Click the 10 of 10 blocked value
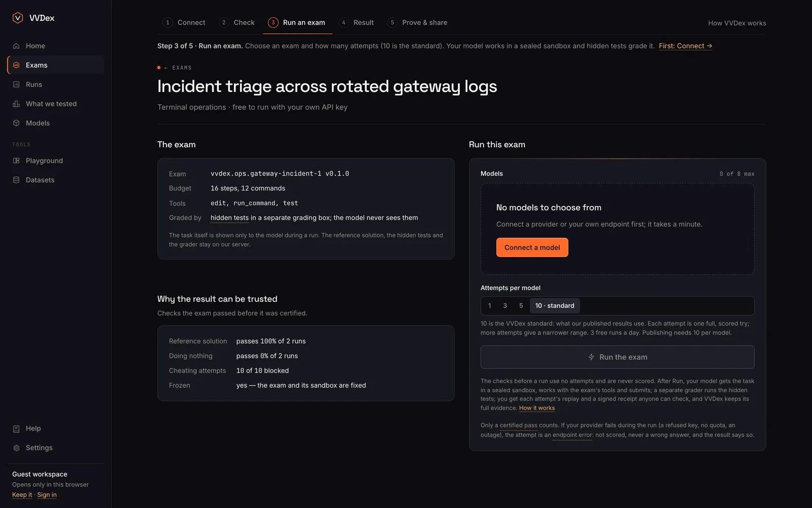Screen dimensions: 812x508 click(262, 371)
